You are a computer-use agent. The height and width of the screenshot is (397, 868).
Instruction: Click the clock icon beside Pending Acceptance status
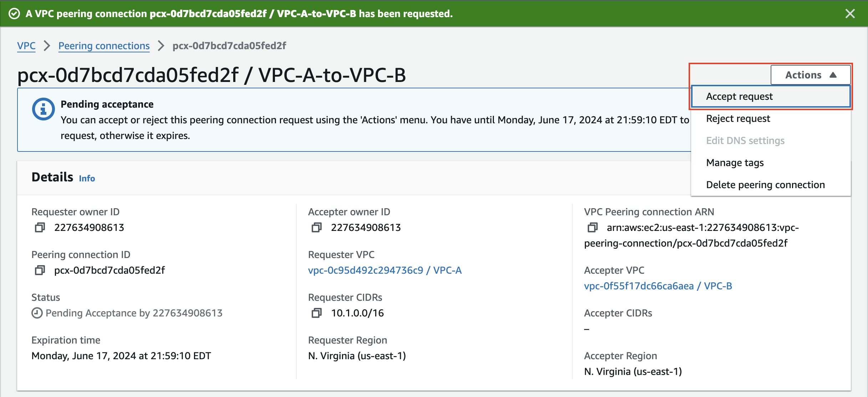coord(37,313)
